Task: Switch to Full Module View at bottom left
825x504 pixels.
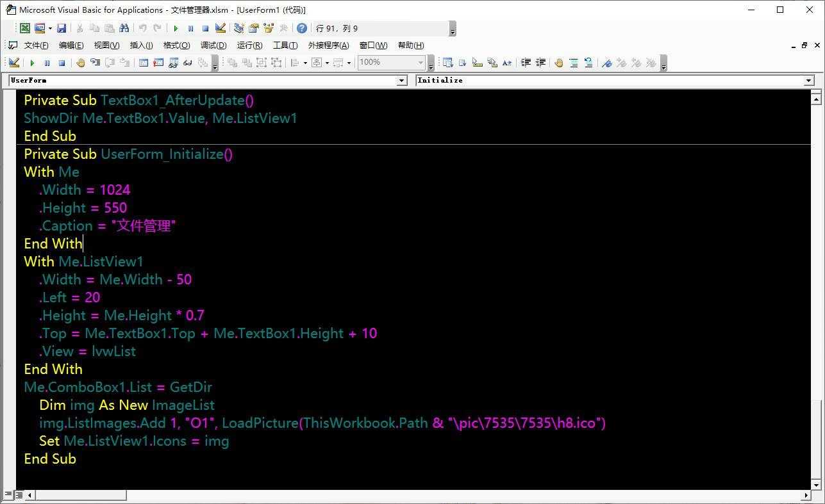Action: 19,495
